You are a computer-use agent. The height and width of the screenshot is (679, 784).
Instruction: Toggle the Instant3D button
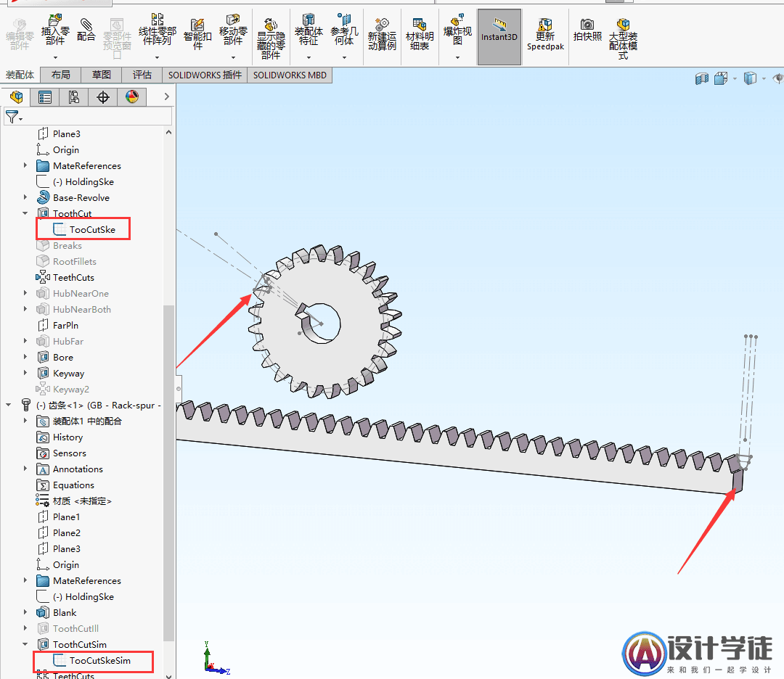point(499,37)
